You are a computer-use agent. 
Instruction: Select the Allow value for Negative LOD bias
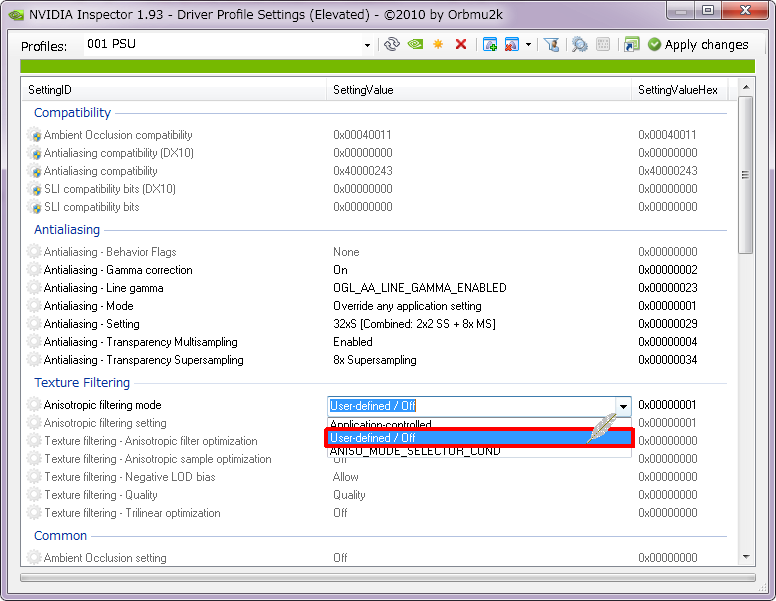coord(345,477)
